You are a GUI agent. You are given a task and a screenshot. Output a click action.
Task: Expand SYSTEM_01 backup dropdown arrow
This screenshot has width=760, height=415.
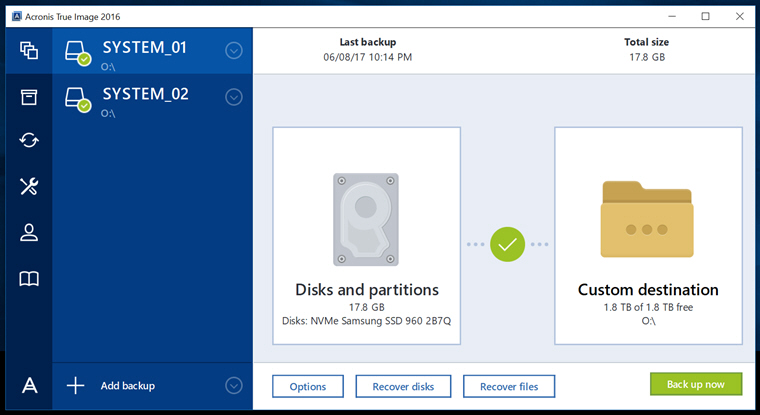[234, 51]
